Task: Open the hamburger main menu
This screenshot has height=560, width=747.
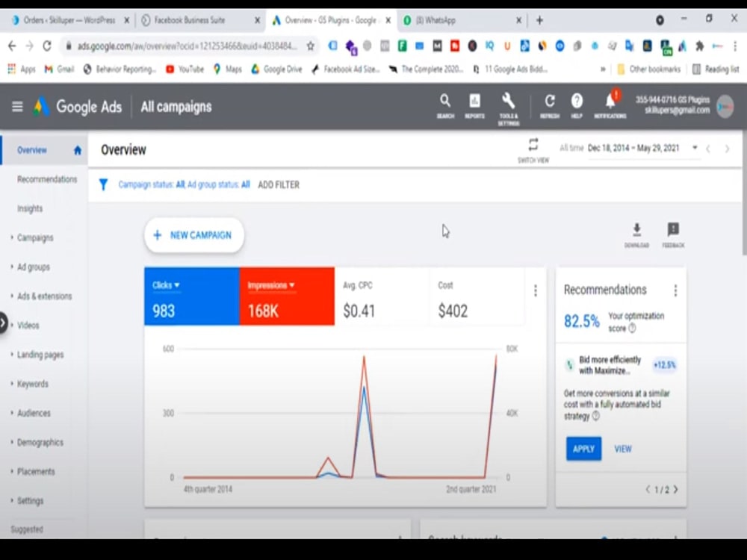Action: tap(17, 107)
